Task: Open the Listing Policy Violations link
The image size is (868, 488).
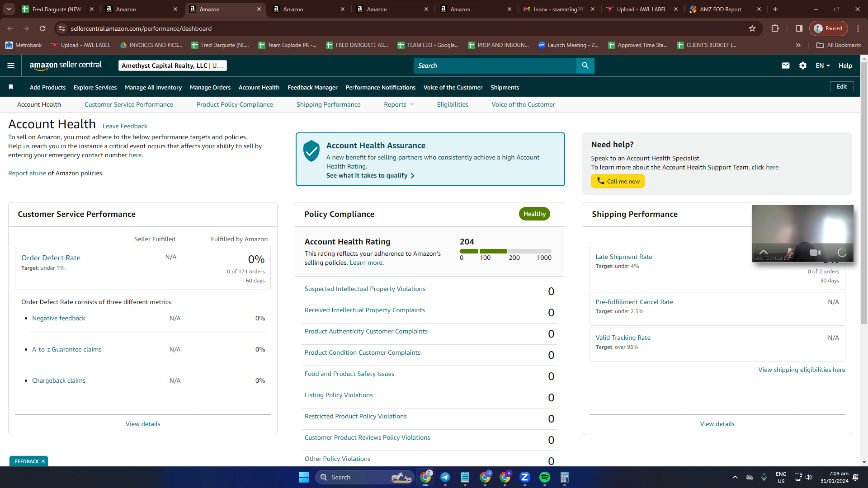Action: [339, 395]
